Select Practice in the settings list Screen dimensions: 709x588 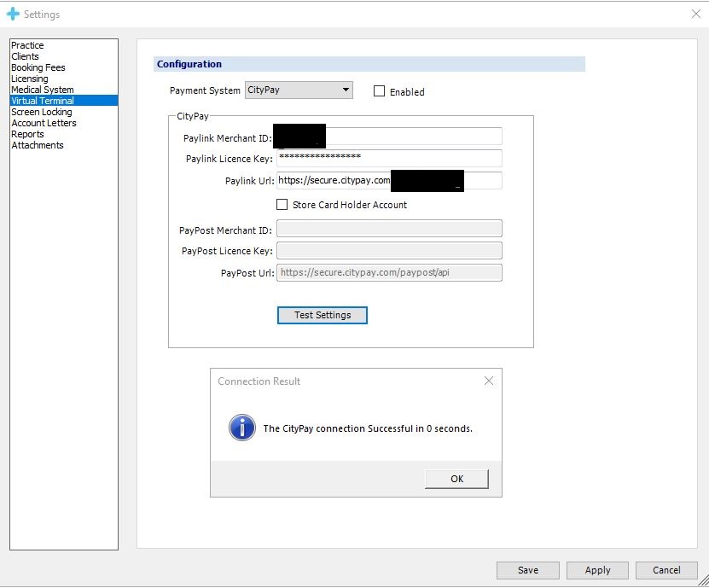(x=27, y=45)
